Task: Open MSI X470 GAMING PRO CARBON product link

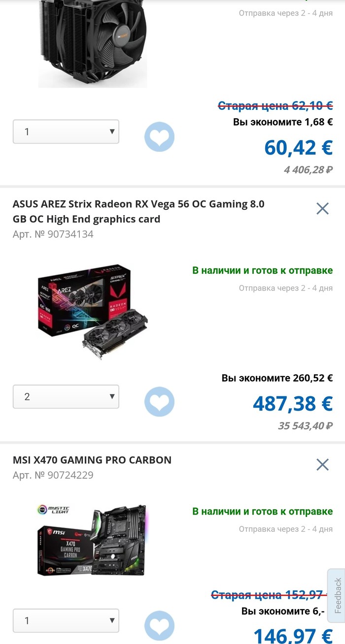Action: 92,460
